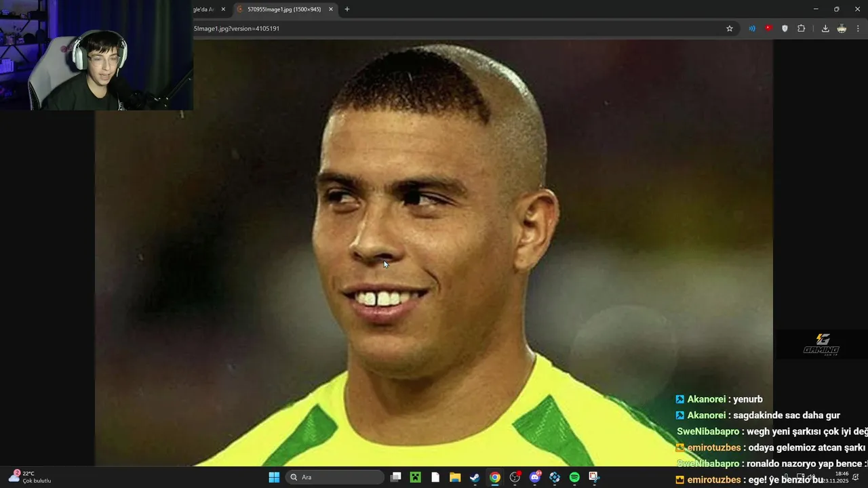Screen dimensions: 868x488
Task: Click the taskbar search box labeled Ara
Action: [x=335, y=477]
